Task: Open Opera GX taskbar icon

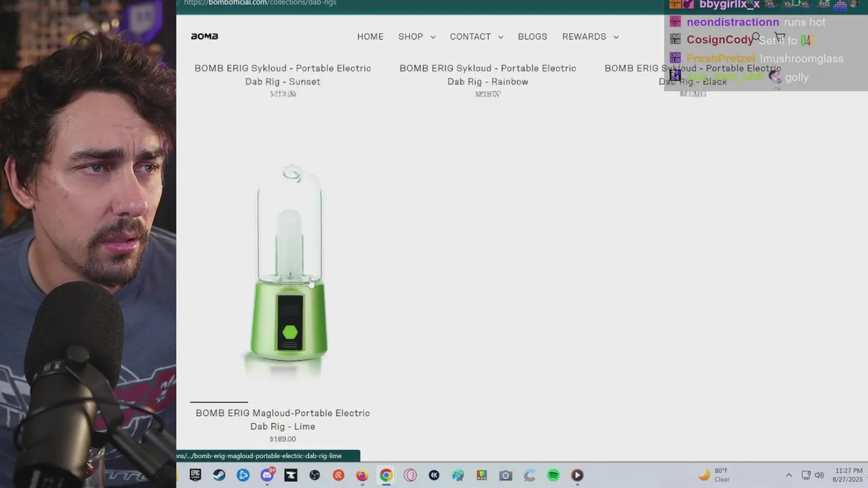Action: [x=410, y=475]
